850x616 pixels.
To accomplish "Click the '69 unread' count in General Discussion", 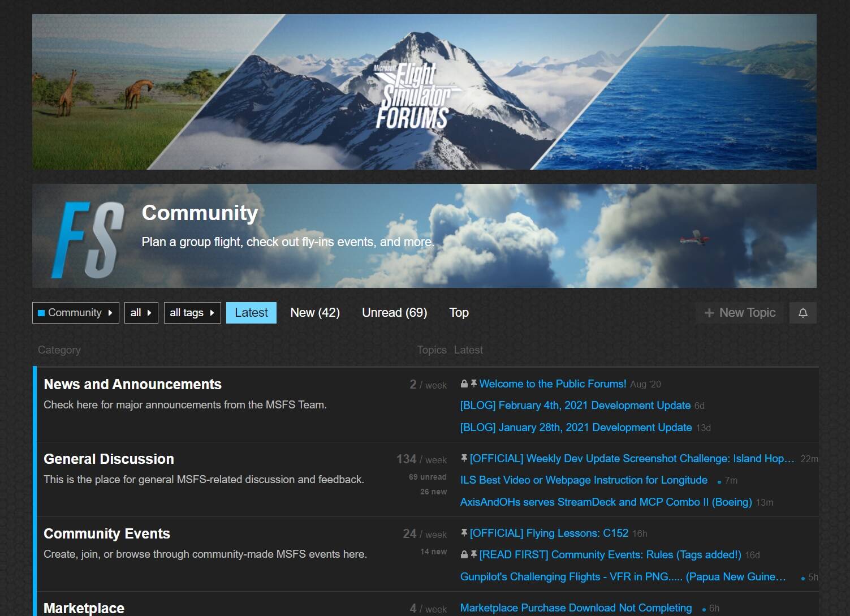I will 428,477.
